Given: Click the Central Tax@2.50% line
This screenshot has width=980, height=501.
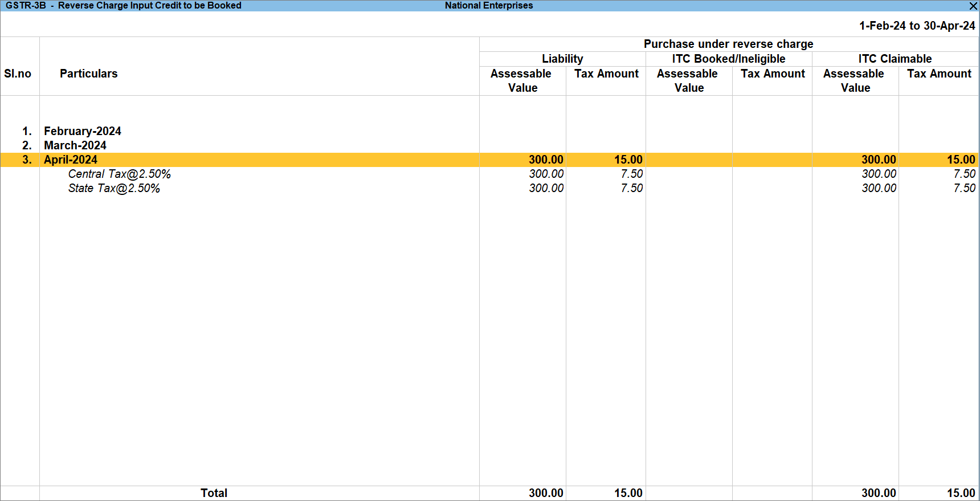Looking at the screenshot, I should (119, 174).
